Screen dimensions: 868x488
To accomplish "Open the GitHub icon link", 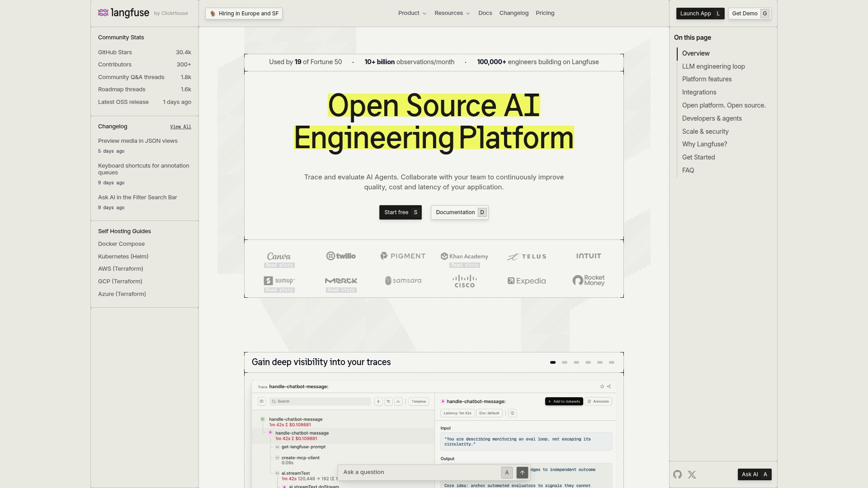I will (677, 474).
